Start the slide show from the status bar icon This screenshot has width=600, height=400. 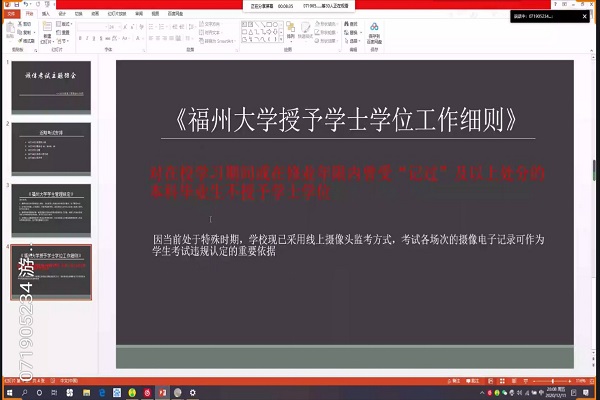tap(526, 381)
